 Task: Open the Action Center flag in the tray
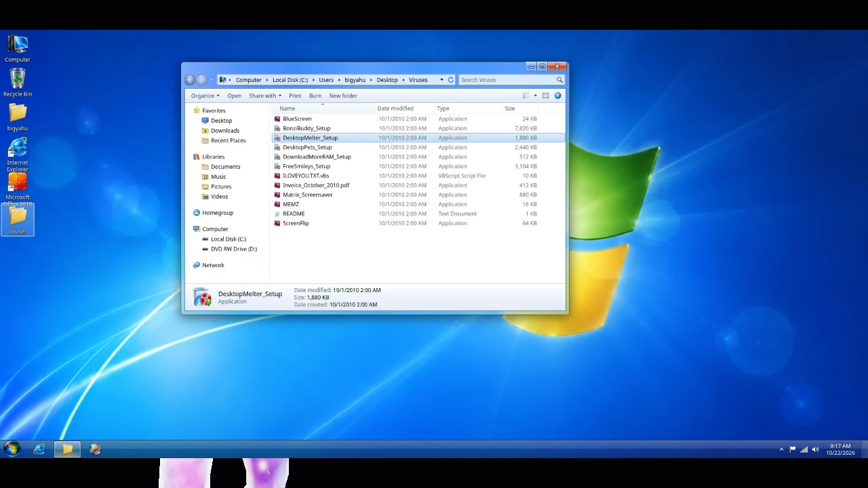click(792, 449)
